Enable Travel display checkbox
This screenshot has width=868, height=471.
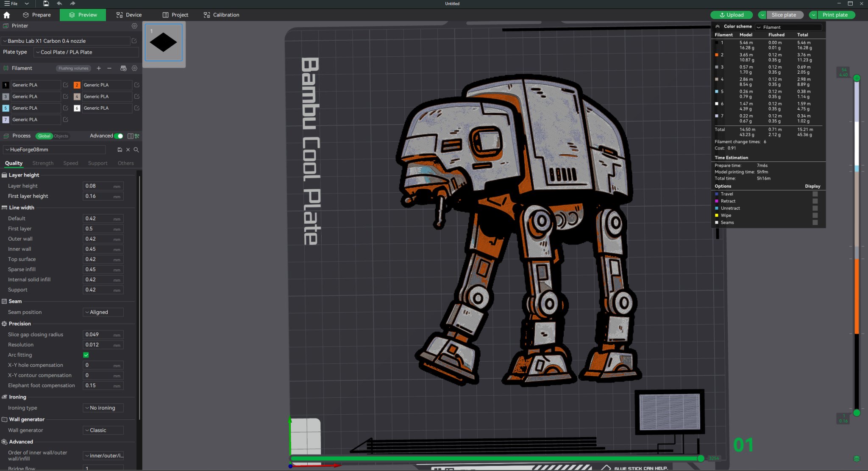(815, 194)
